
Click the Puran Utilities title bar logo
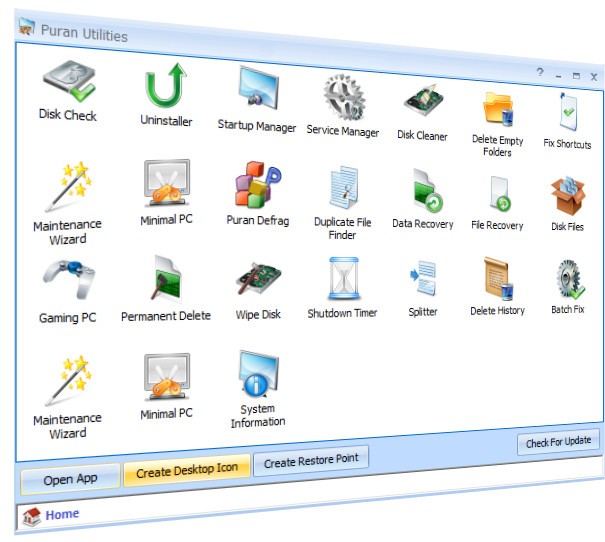26,26
